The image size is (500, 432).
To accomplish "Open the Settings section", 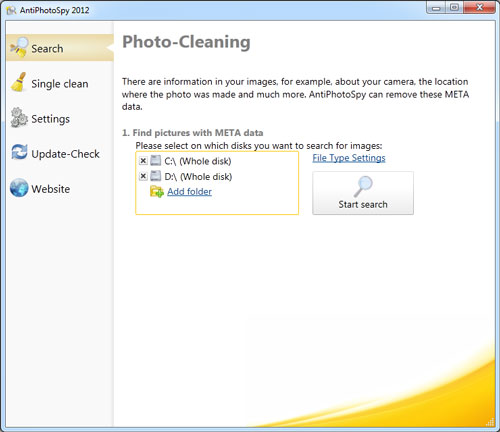I will [50, 119].
